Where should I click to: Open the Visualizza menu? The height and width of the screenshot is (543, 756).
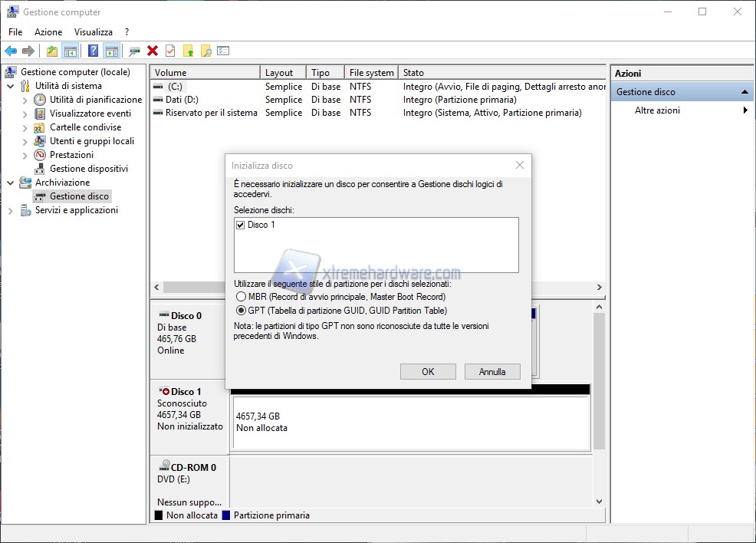(93, 32)
